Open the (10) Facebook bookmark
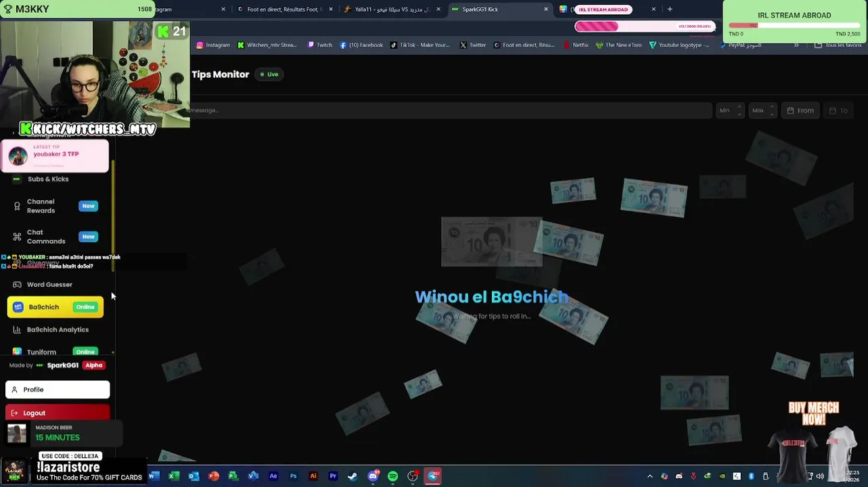This screenshot has height=487, width=868. click(361, 45)
